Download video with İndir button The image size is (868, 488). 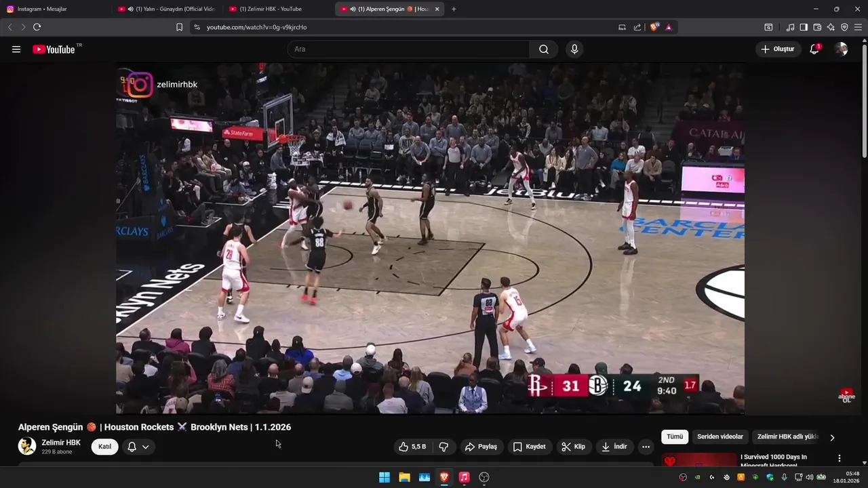[614, 447]
